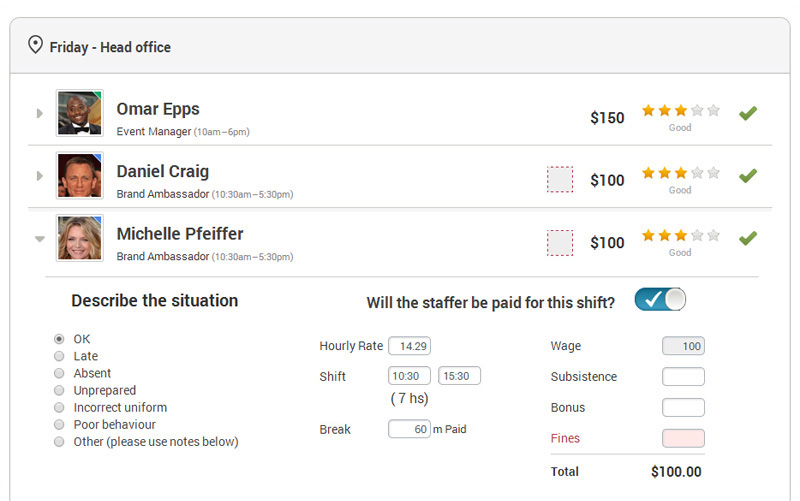The width and height of the screenshot is (800, 501).
Task: Click Daniel Craig's green checkmark icon
Action: [x=748, y=176]
